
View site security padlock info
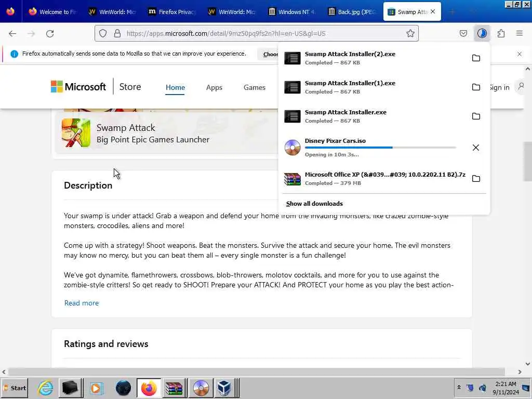tap(117, 33)
